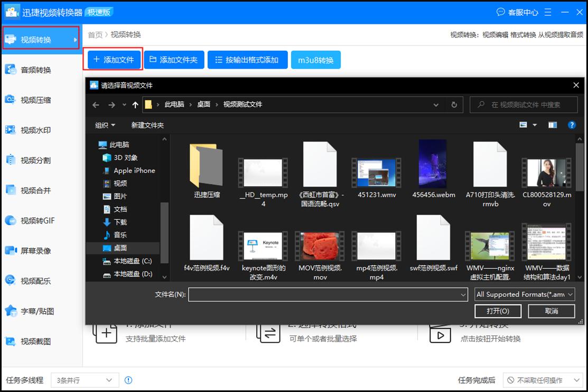
Task: Expand the 组织 menu
Action: coord(105,125)
